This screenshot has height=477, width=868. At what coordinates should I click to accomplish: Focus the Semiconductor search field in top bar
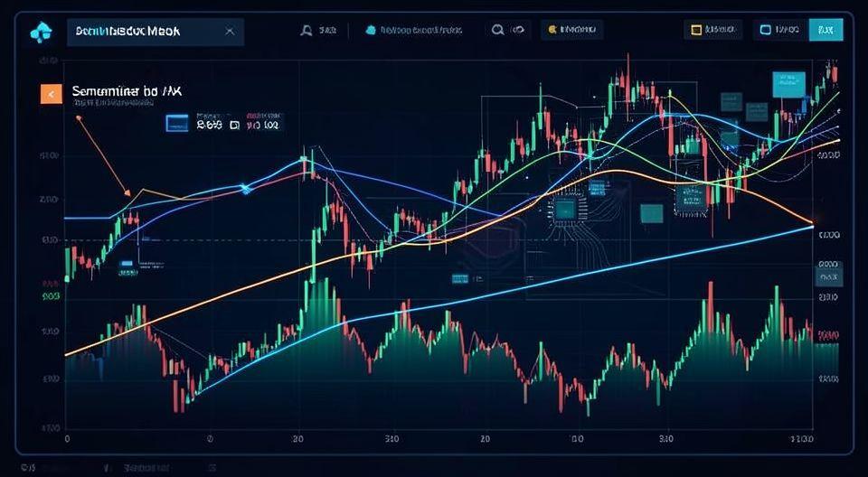155,32
